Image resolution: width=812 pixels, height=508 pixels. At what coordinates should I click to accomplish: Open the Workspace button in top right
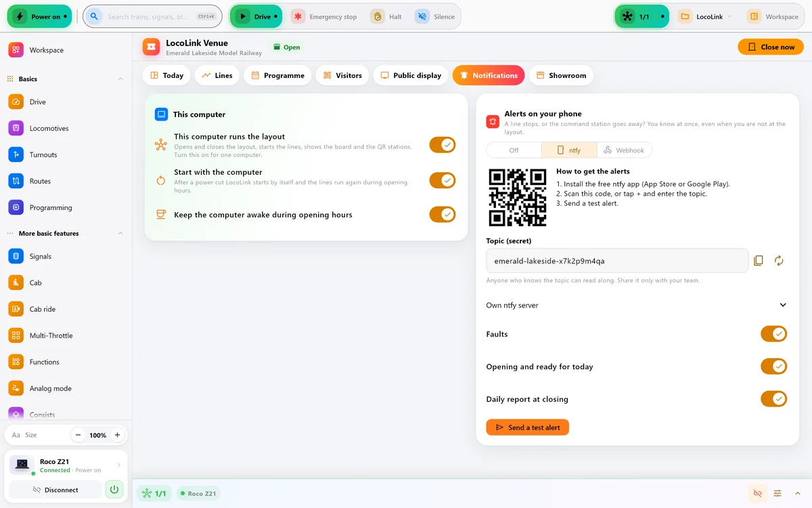pyautogui.click(x=774, y=17)
